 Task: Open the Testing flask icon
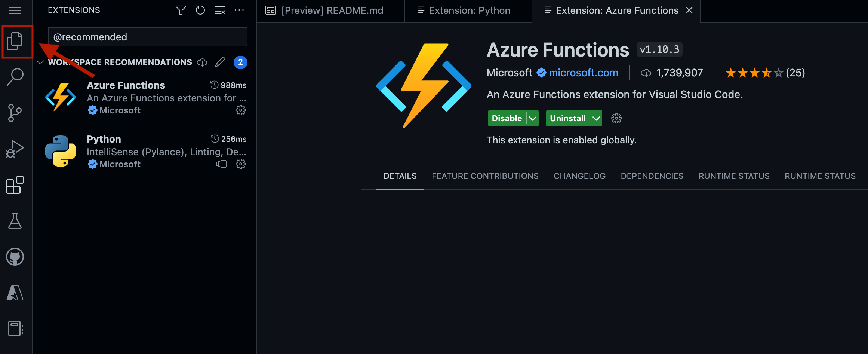click(15, 221)
